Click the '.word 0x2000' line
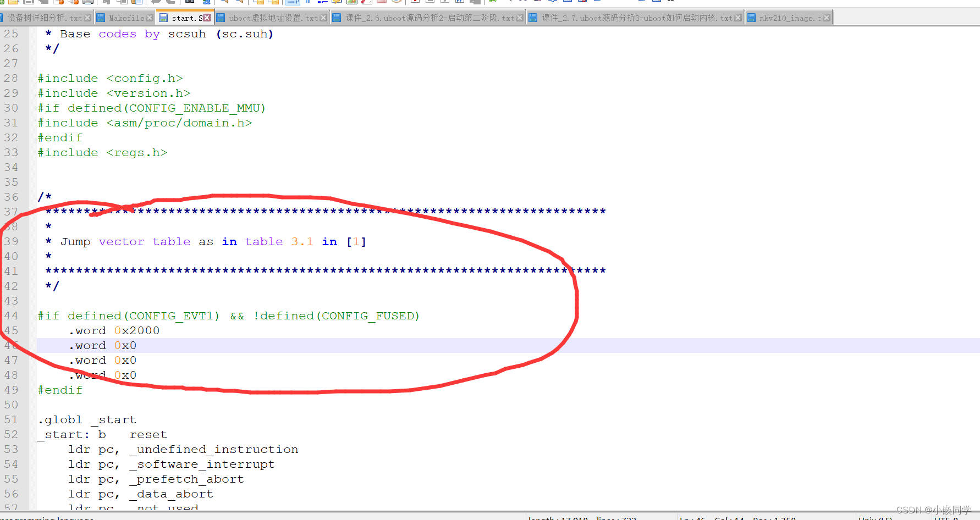The height and width of the screenshot is (520, 980). coord(114,331)
